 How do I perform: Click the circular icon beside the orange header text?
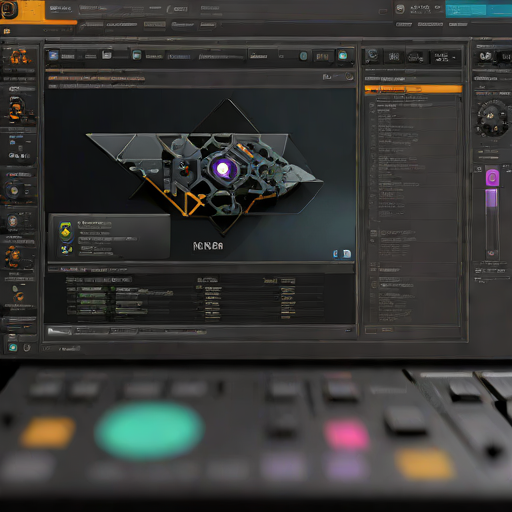pos(349,77)
